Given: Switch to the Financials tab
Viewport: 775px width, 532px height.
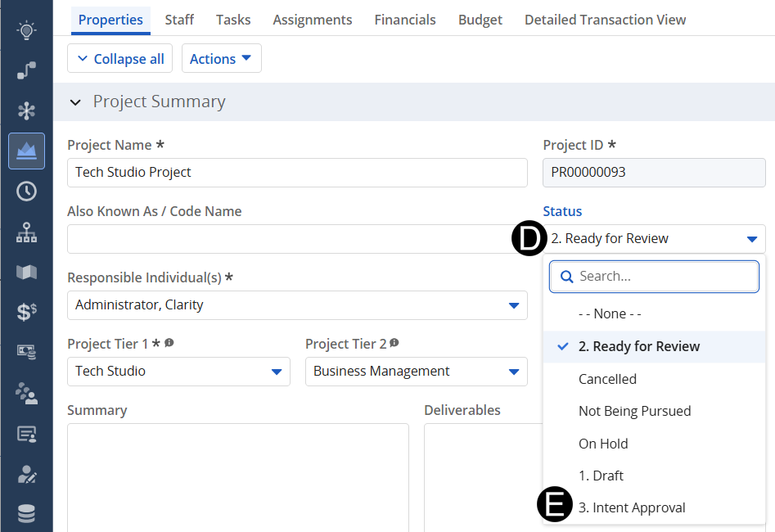Looking at the screenshot, I should click(405, 20).
